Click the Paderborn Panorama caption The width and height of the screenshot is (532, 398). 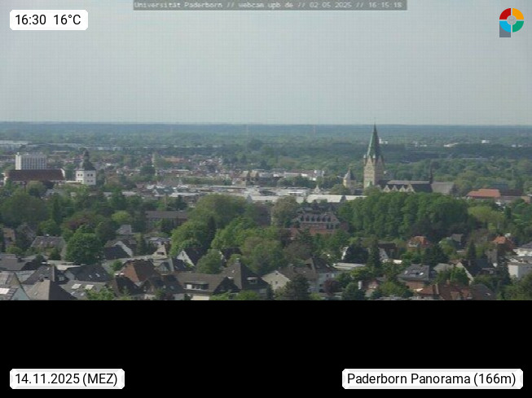409,378
